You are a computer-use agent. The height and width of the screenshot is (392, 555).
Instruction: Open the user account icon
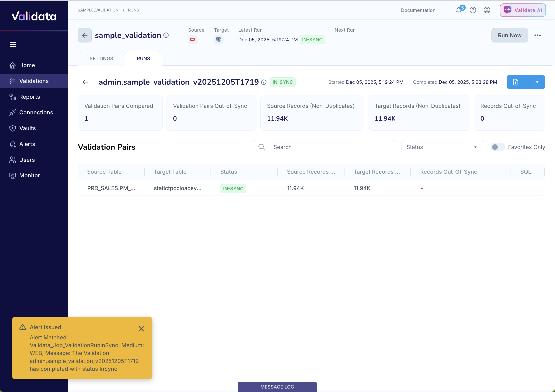click(487, 10)
